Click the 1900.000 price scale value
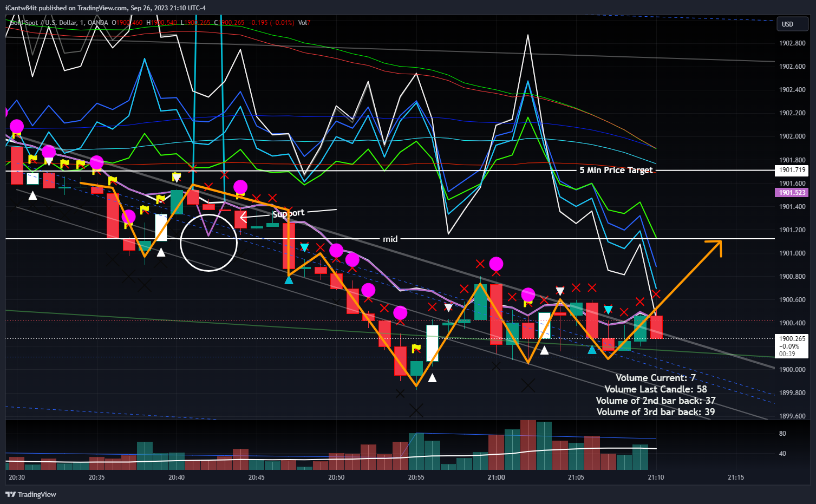The height and width of the screenshot is (504, 816). [x=792, y=370]
